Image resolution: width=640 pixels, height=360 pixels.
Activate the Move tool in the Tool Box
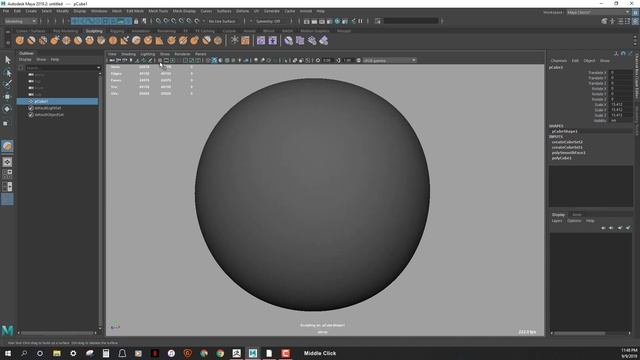tap(7, 97)
